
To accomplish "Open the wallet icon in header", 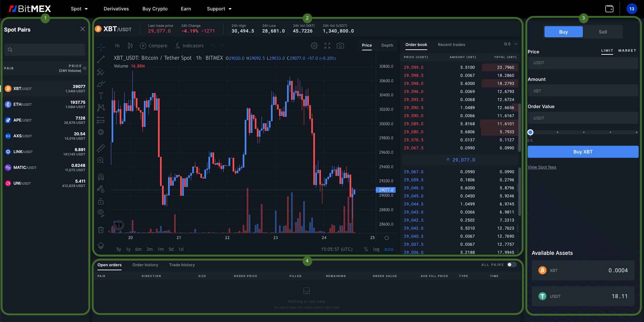I will point(609,9).
